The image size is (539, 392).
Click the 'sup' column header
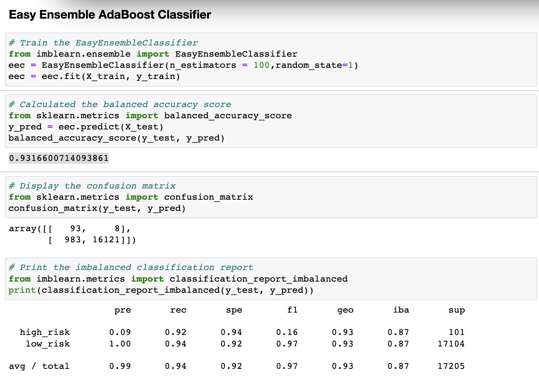coord(457,310)
